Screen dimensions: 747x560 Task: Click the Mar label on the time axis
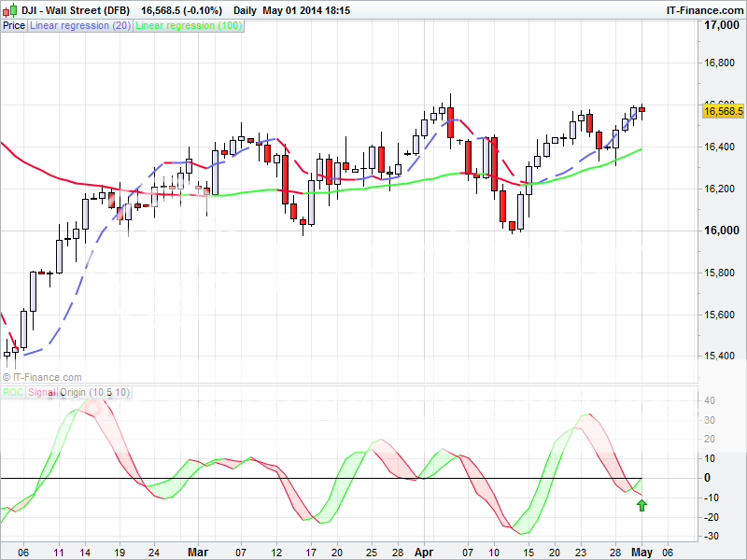(198, 552)
